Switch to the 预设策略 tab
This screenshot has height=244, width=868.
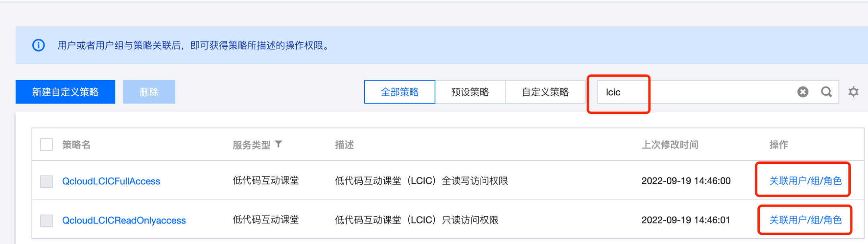tap(470, 92)
